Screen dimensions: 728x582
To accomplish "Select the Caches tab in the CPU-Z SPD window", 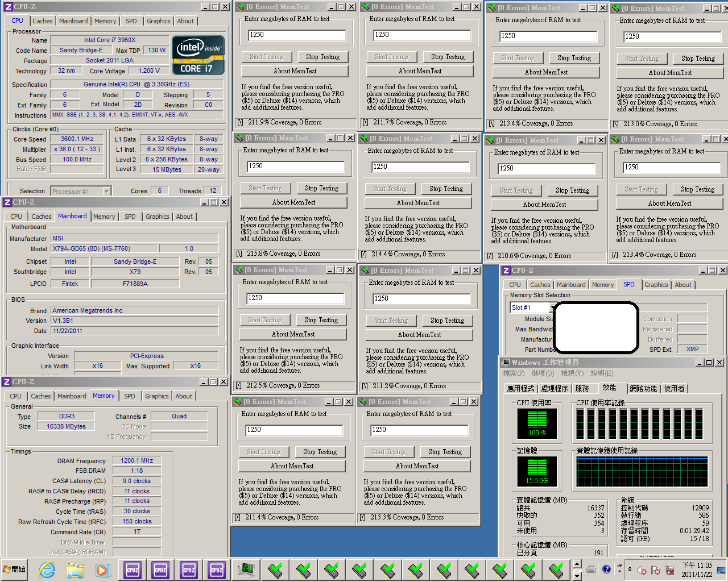I will click(540, 285).
